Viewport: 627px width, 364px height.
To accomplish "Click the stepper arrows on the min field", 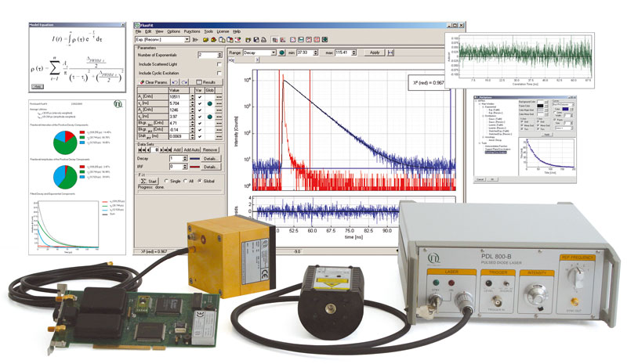I will 316,52.
